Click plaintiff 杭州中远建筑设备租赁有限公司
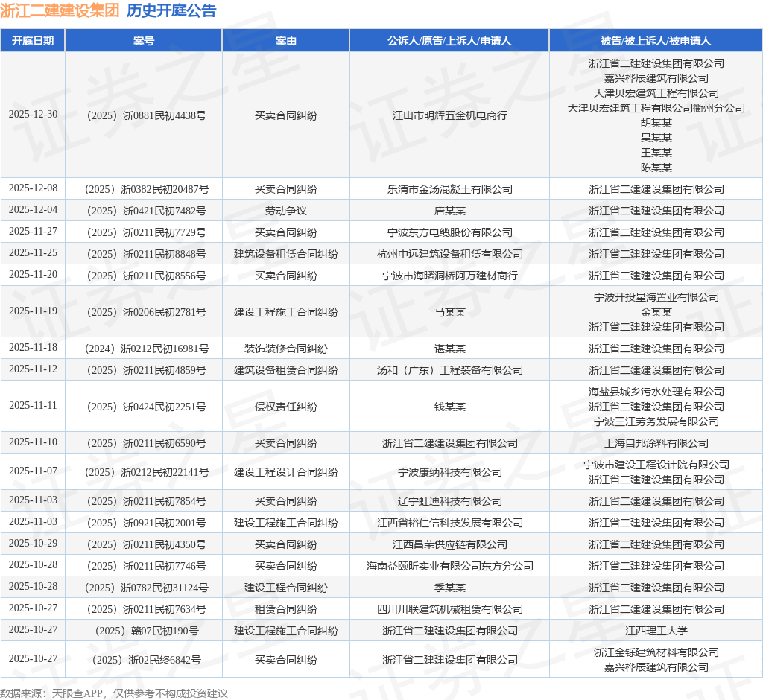This screenshot has height=700, width=763. point(449,254)
